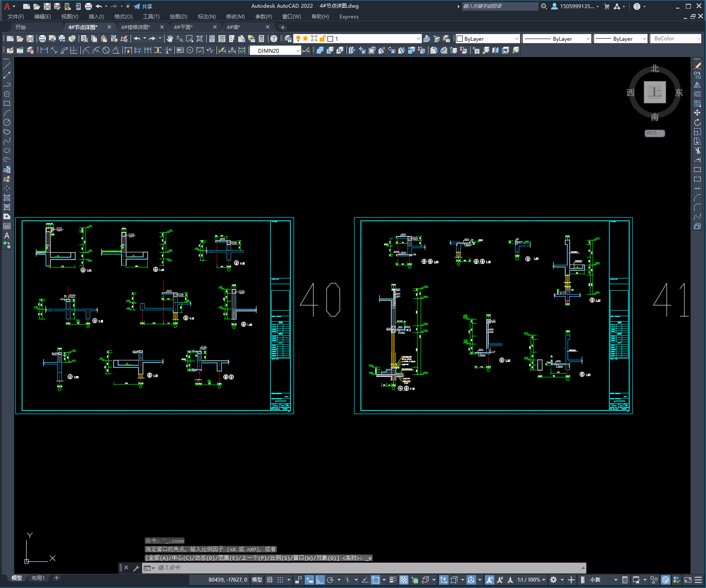Click the Help question mark toolbar icon

(x=274, y=39)
